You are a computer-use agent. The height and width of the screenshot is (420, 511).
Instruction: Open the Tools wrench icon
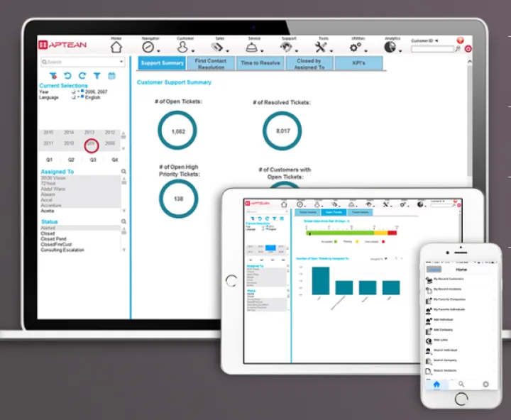320,48
